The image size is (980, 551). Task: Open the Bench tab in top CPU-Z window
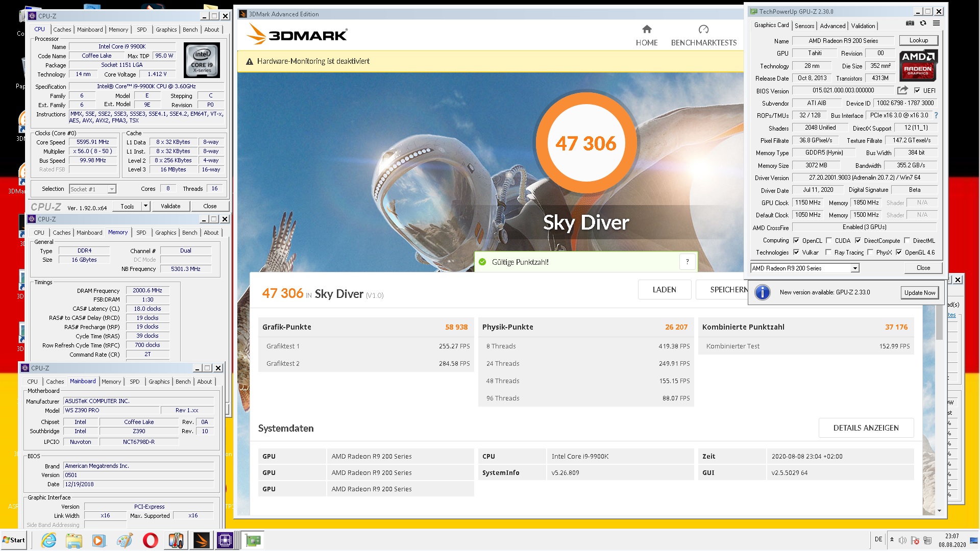pos(190,30)
